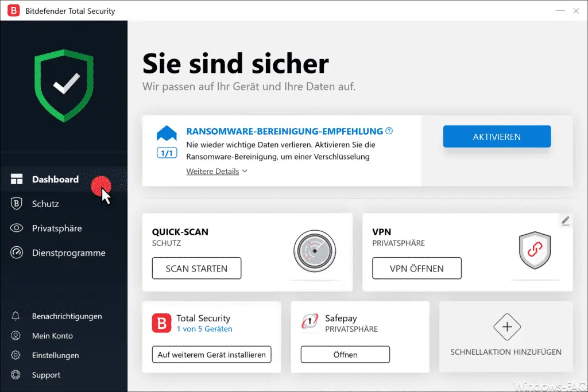
Task: Click the help question mark icon
Action: pyautogui.click(x=389, y=131)
